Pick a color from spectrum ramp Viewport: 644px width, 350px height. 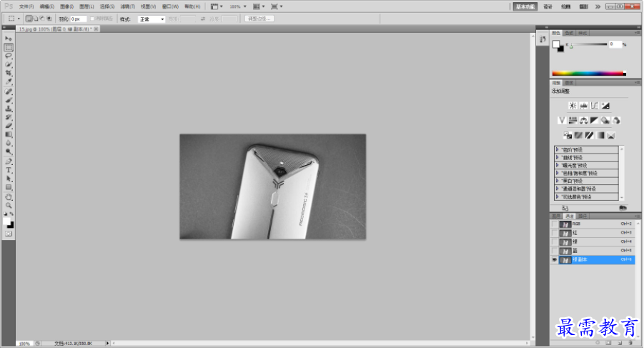588,74
